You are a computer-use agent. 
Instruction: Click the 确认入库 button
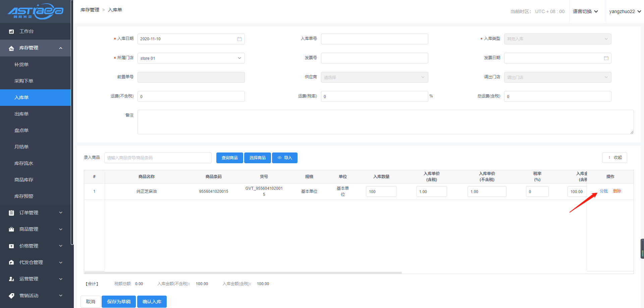coord(152,302)
